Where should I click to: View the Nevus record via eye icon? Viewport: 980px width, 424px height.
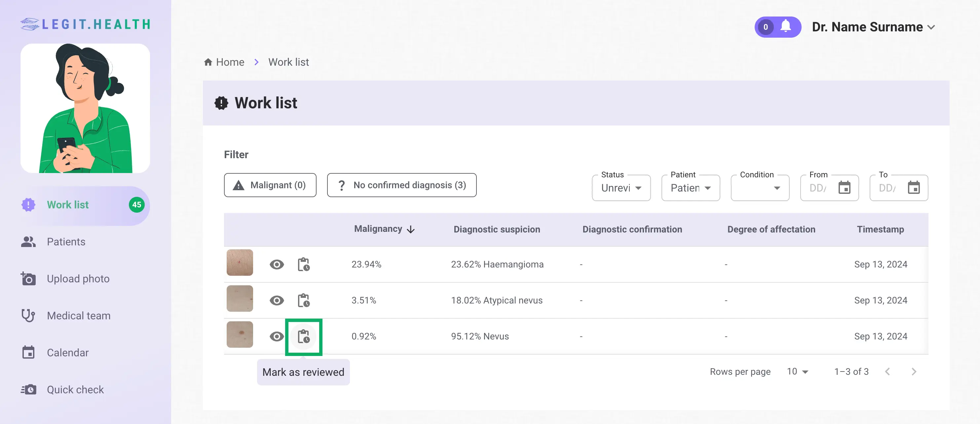(277, 336)
